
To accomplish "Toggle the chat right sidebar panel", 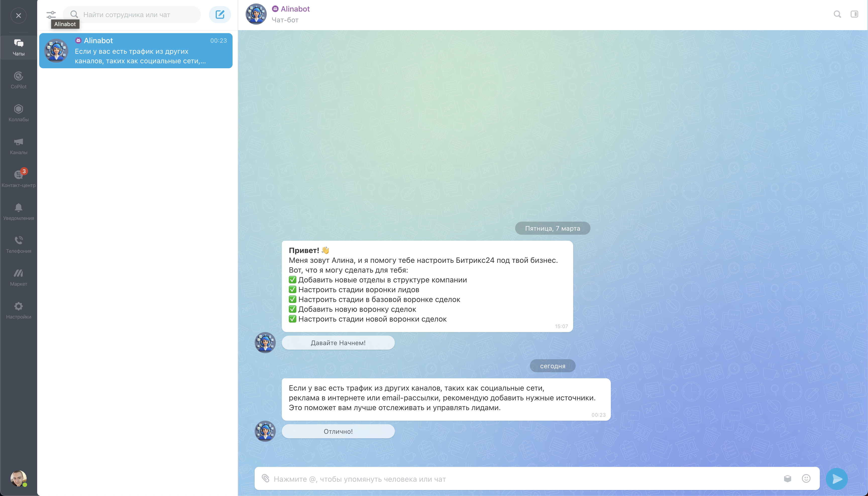I will click(854, 14).
